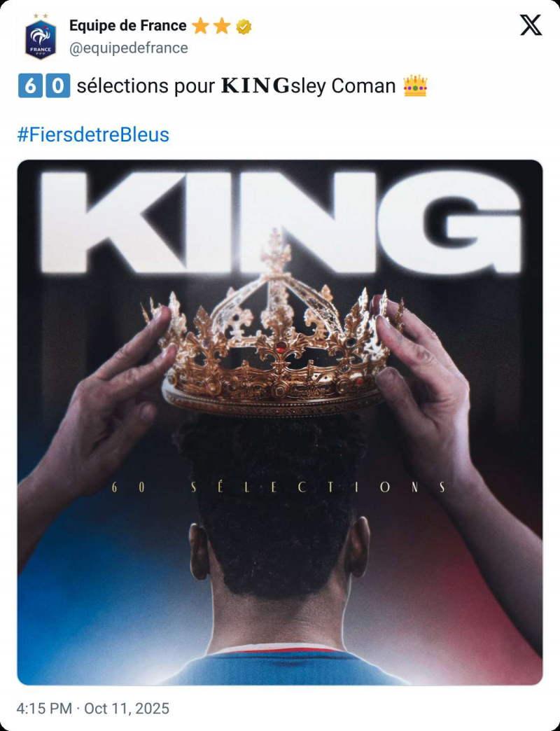Click the Equipe de France display name
The height and width of the screenshot is (731, 560).
tap(127, 26)
